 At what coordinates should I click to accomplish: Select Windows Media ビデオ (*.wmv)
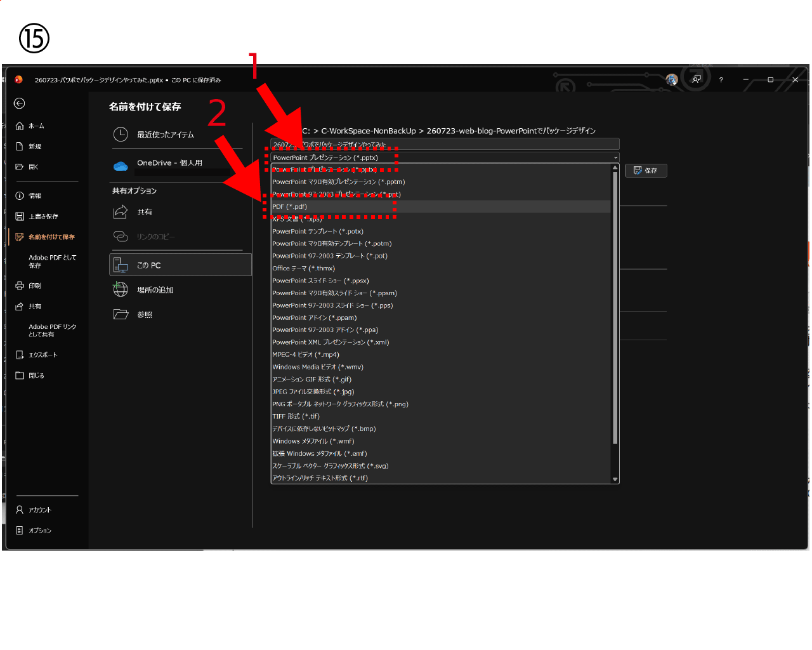coord(441,368)
